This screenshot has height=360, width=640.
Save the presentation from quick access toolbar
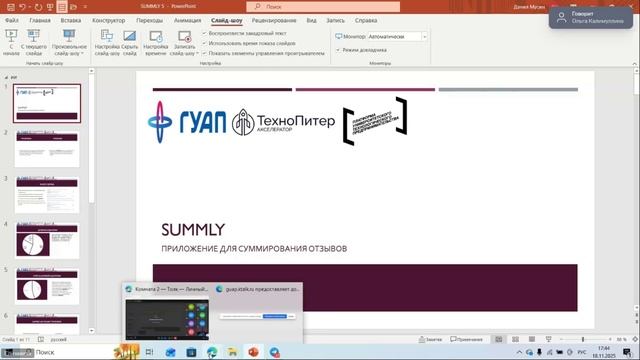click(x=11, y=7)
